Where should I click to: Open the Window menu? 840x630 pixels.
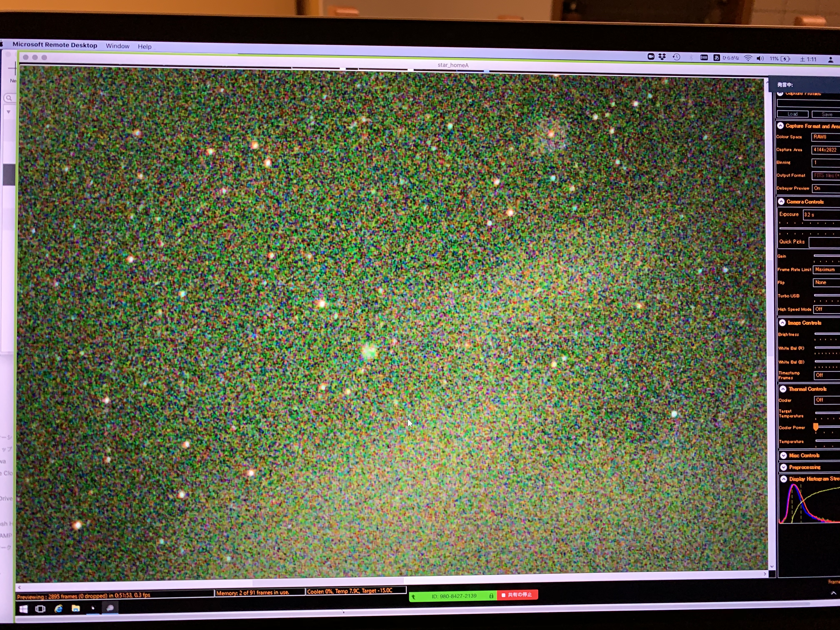point(117,46)
